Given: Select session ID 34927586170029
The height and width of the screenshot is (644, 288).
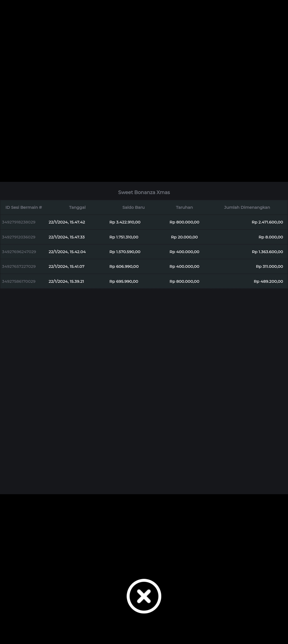Looking at the screenshot, I should point(19,281).
